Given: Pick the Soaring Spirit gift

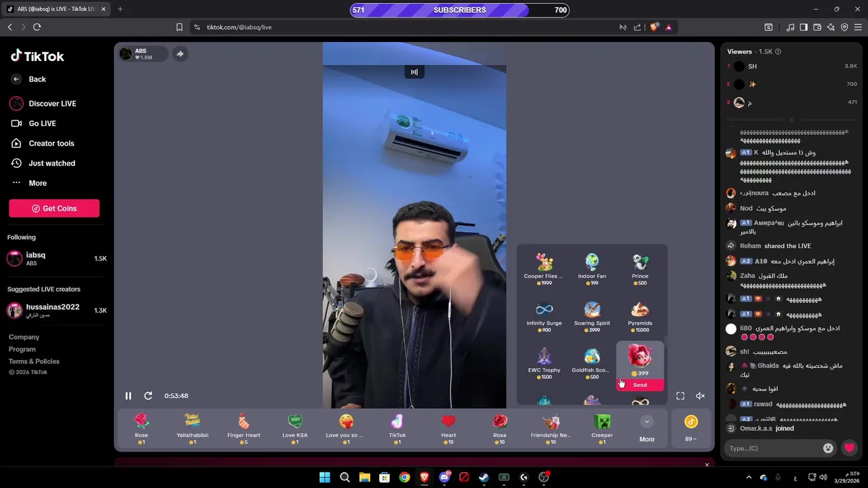Looking at the screenshot, I should point(592,317).
